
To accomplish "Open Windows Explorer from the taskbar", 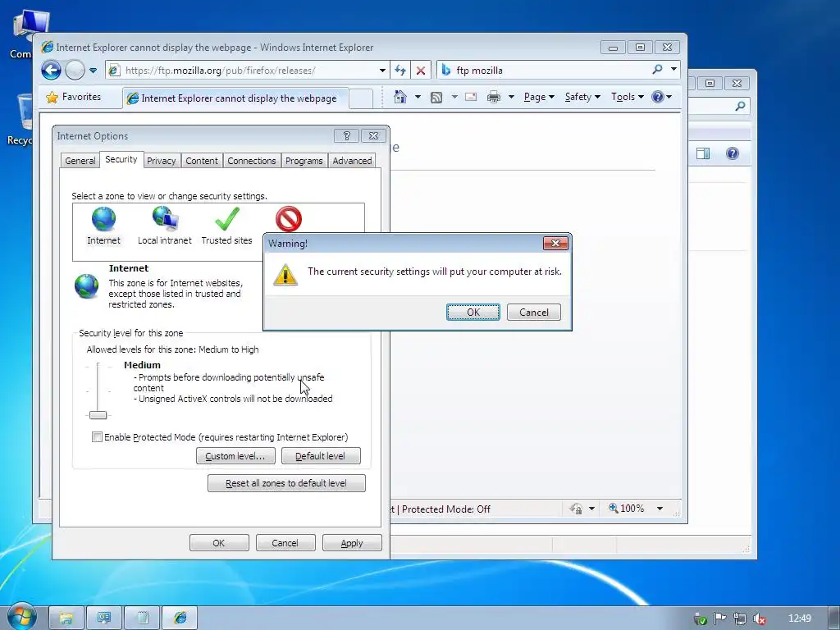I will [66, 619].
